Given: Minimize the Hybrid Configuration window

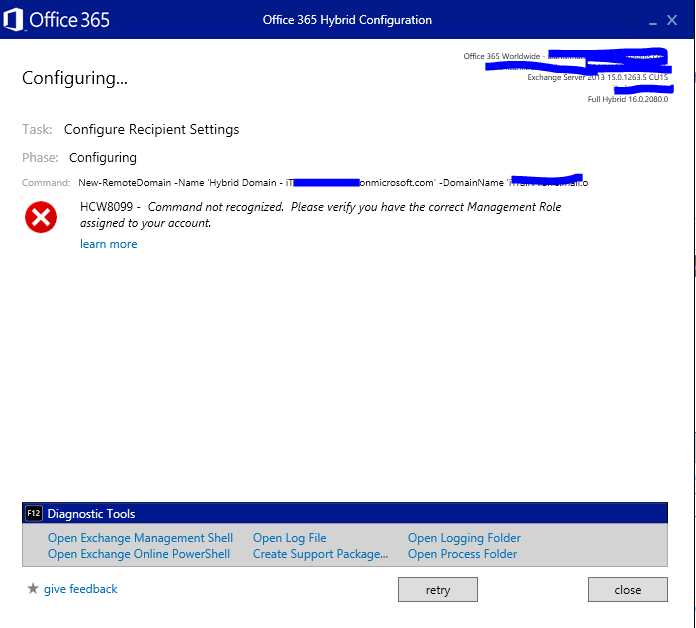Looking at the screenshot, I should click(x=652, y=21).
